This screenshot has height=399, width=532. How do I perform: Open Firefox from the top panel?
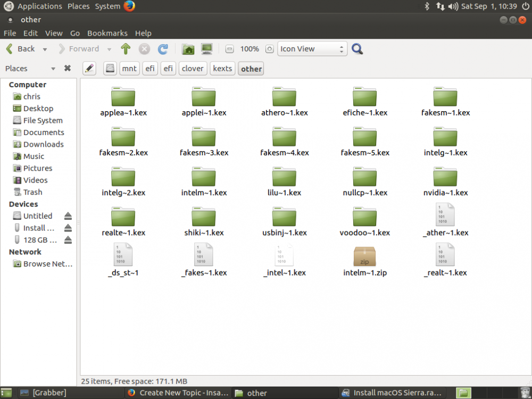point(129,6)
